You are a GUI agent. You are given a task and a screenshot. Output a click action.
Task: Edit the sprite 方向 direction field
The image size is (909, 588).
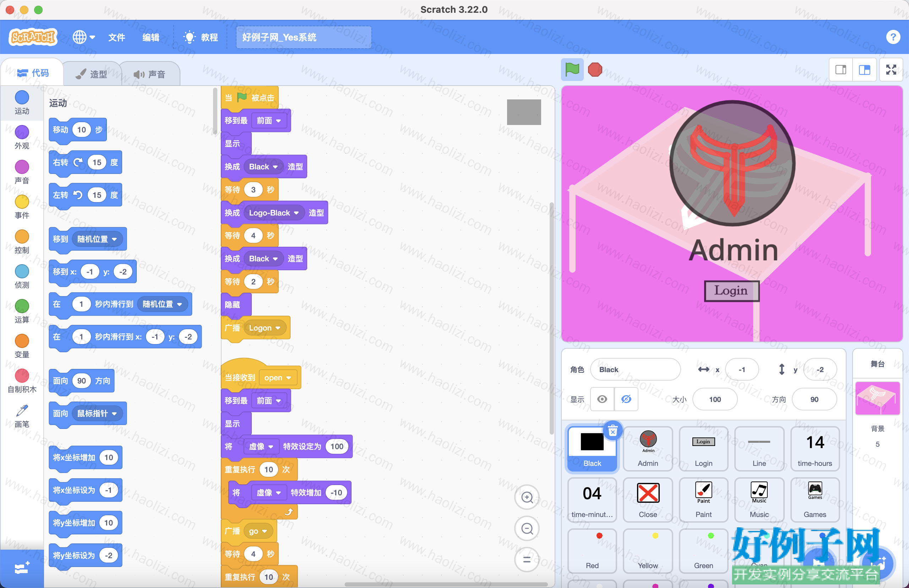pos(814,399)
